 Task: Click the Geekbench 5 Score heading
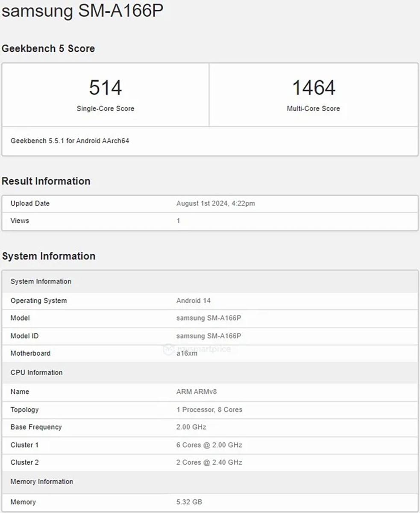[48, 48]
